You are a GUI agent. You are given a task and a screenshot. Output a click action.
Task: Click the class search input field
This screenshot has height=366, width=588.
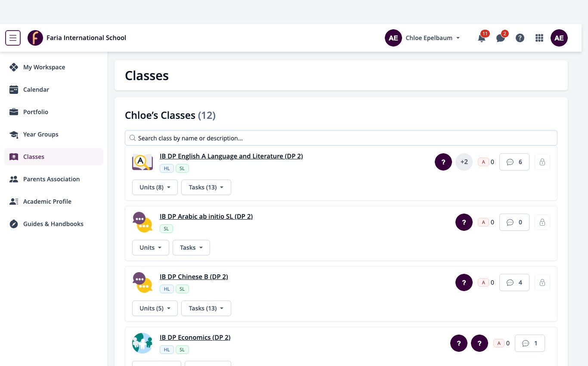coord(341,138)
